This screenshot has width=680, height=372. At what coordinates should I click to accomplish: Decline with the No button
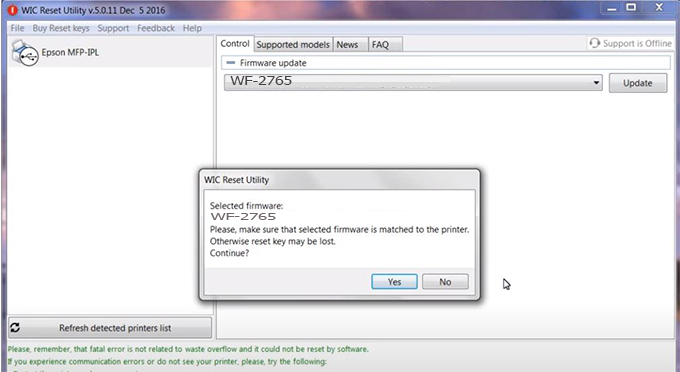pyautogui.click(x=445, y=282)
